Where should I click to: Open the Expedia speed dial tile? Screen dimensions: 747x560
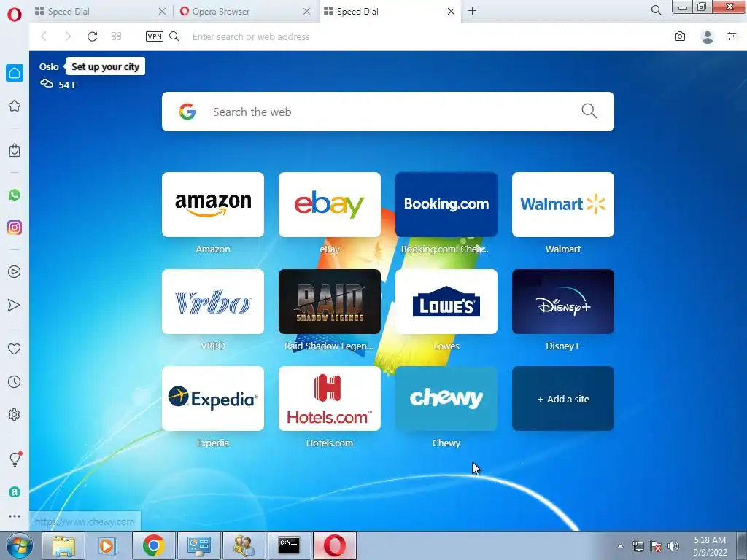point(213,399)
